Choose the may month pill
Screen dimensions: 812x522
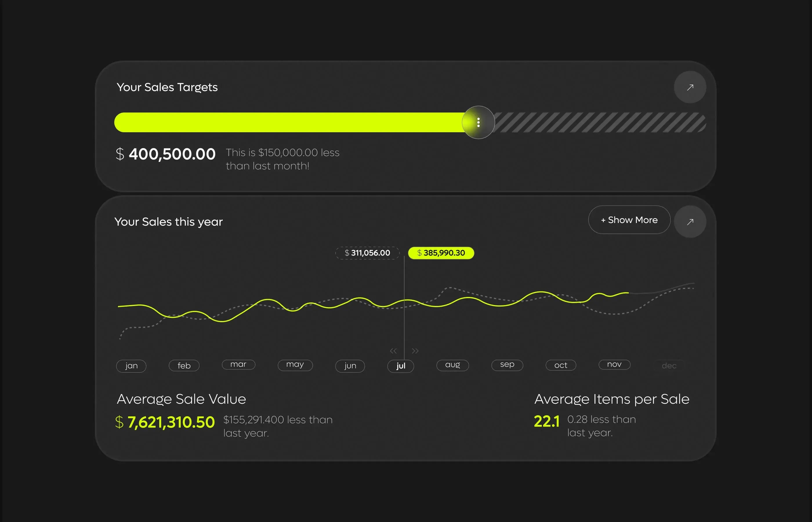(295, 365)
